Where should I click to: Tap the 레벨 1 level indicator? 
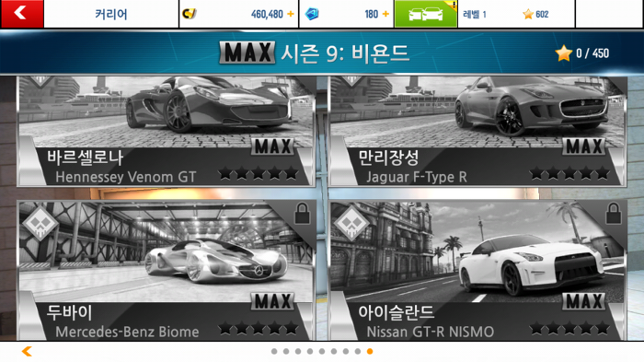[475, 15]
